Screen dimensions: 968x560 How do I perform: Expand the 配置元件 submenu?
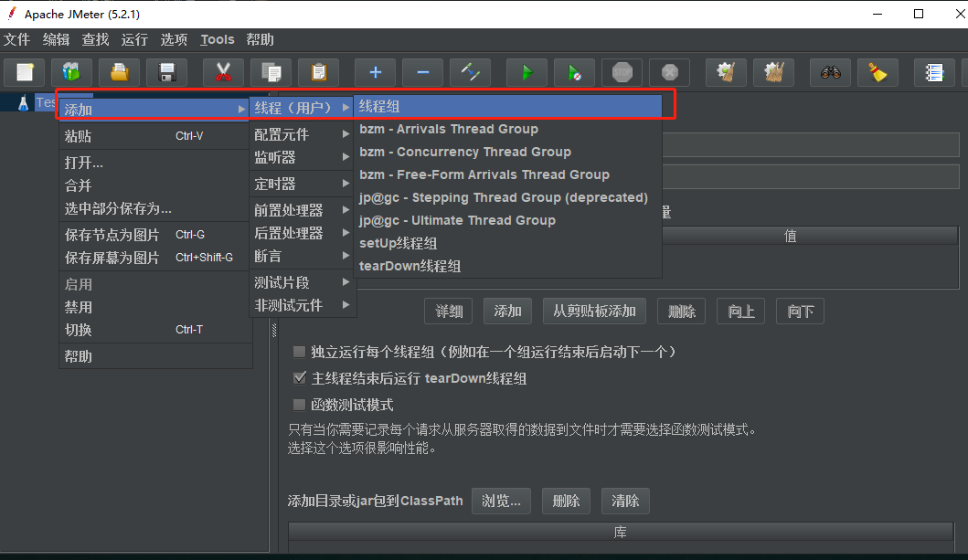[x=302, y=133]
